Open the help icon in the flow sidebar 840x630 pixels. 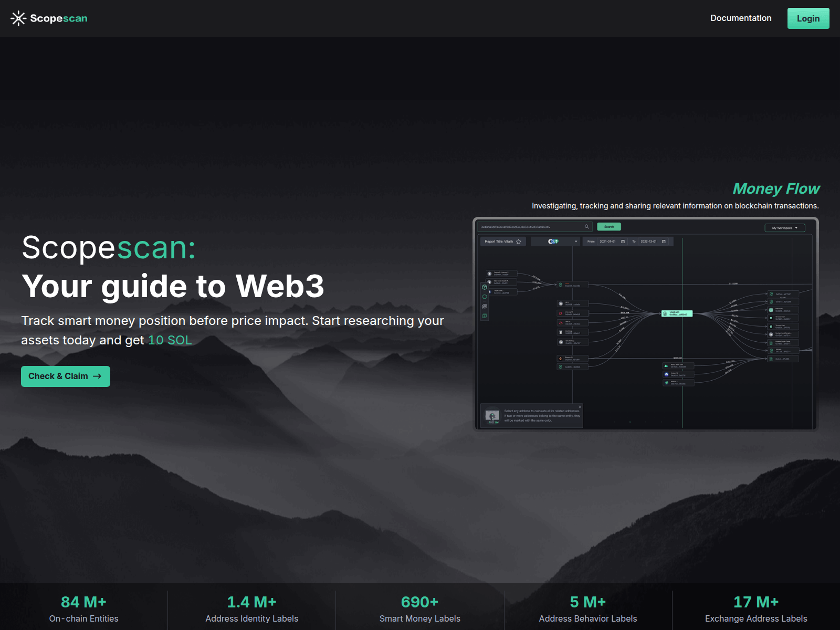click(x=485, y=287)
